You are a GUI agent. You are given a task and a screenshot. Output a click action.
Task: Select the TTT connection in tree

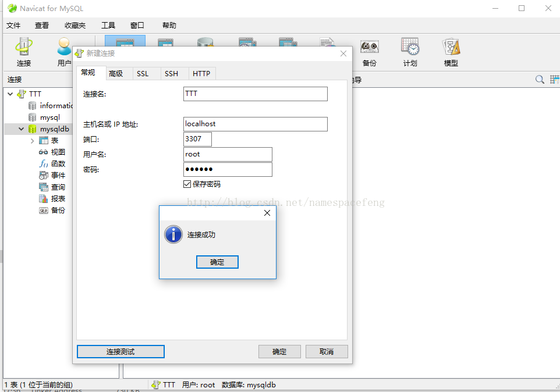[35, 94]
